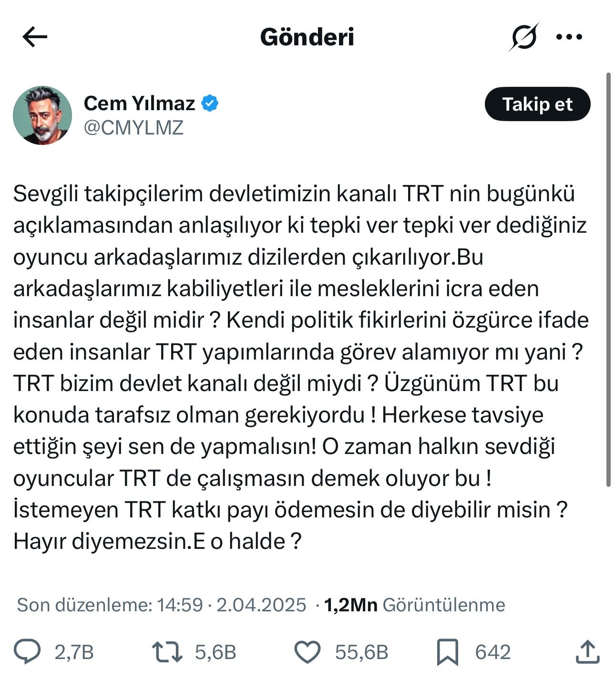Bookmark this post

(x=447, y=652)
